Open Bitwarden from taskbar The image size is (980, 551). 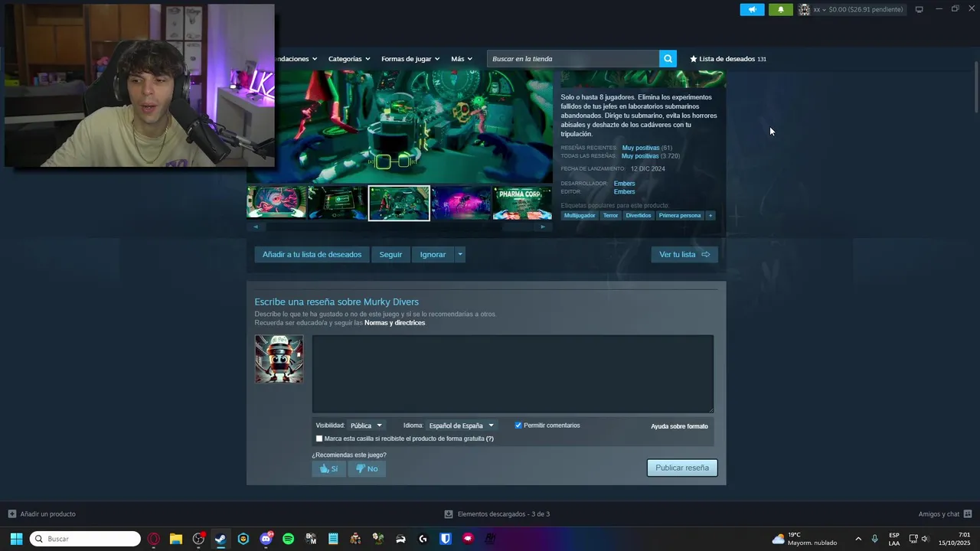tap(446, 539)
